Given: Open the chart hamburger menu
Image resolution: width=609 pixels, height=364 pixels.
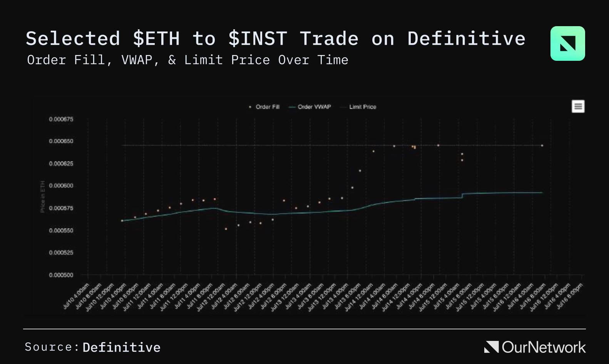Looking at the screenshot, I should tap(578, 106).
